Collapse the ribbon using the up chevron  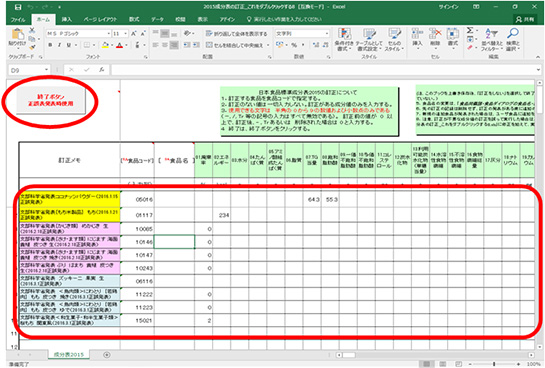pos(538,57)
